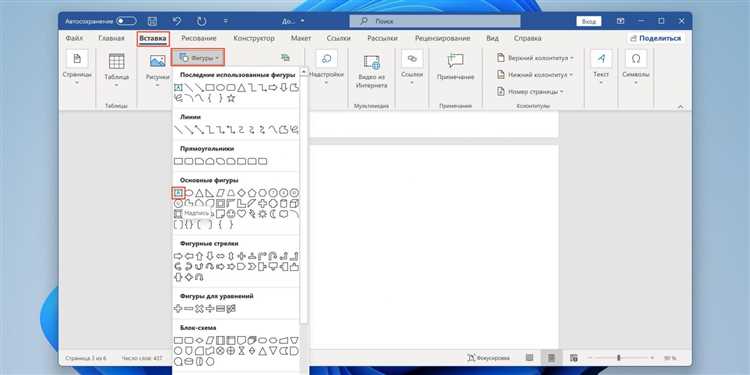
Task: Click the Вход sign-in button
Action: [x=589, y=21]
